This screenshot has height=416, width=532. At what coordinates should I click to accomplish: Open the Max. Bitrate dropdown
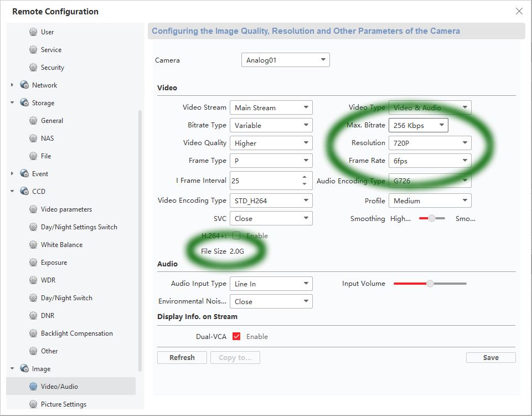pyautogui.click(x=418, y=125)
